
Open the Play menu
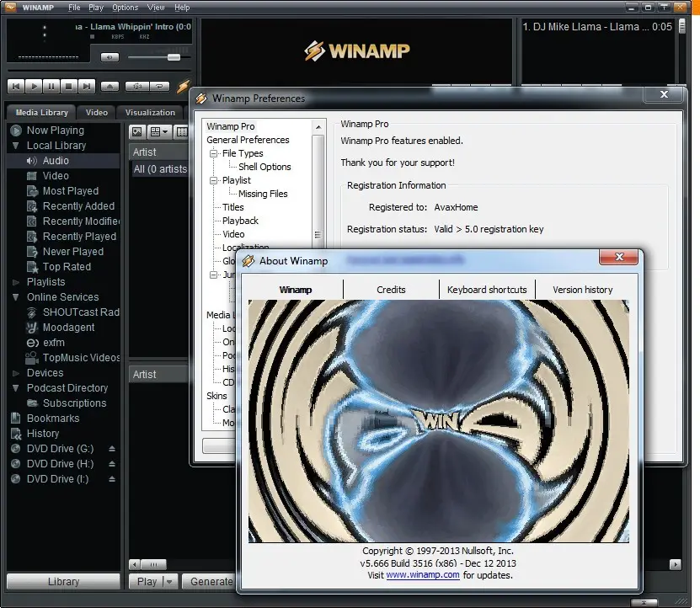[x=95, y=8]
